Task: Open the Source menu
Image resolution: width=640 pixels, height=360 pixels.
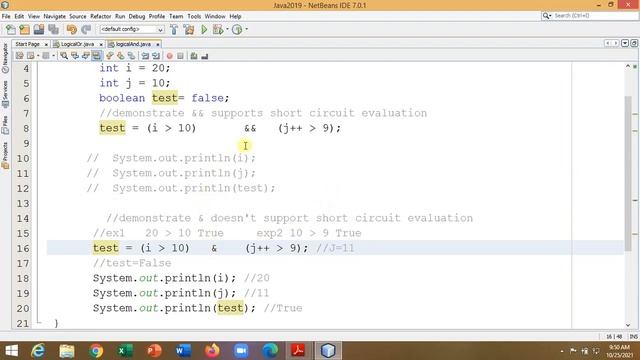Action: 78,16
